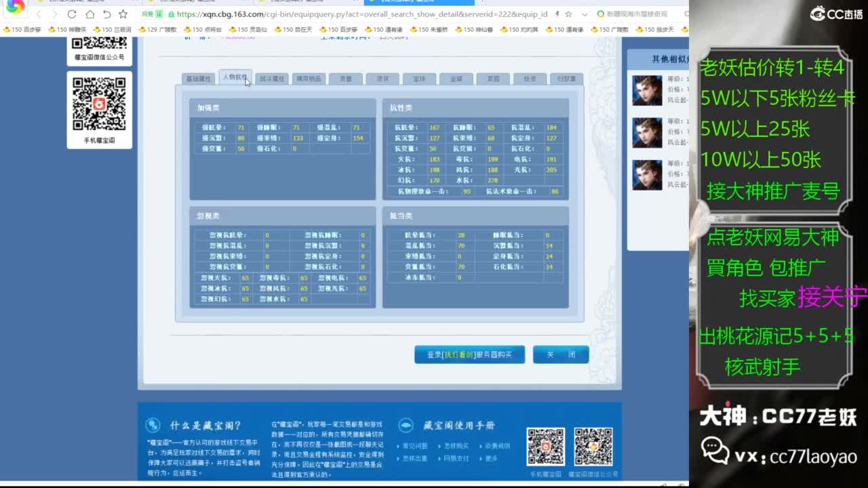This screenshot has height=488, width=868.
Task: Click the blue icon beside 藏宝阁使用手册
Action: point(405,426)
